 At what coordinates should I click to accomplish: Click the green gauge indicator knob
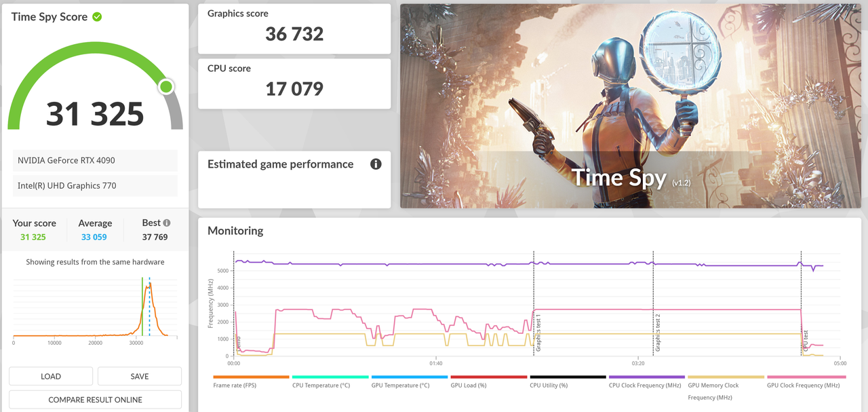coord(166,87)
